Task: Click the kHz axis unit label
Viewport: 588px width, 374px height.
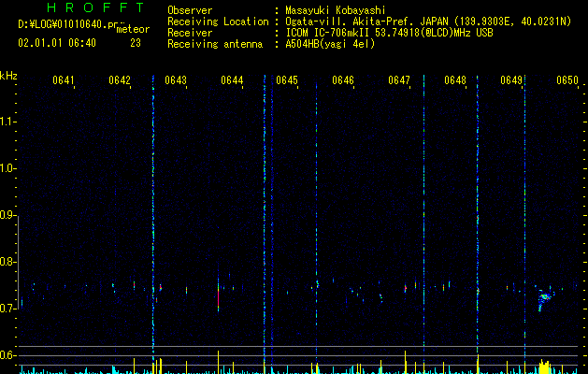Action: (x=8, y=76)
